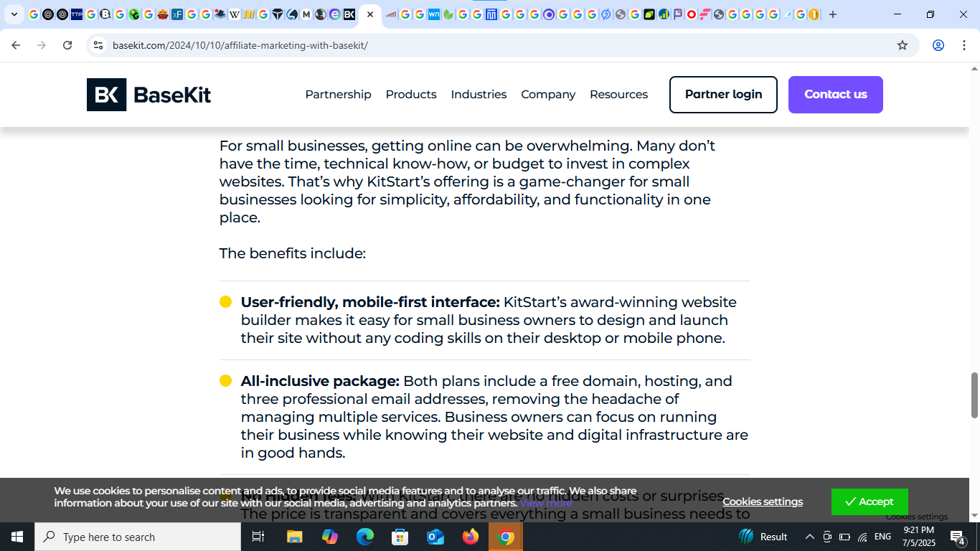Go back to the previous page

point(16,45)
